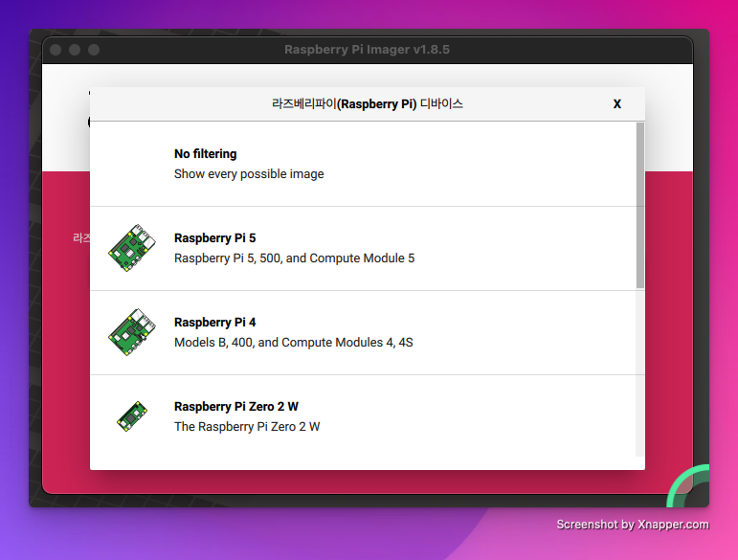Click the red close button of Imager window
The width and height of the screenshot is (738, 560).
click(56, 50)
